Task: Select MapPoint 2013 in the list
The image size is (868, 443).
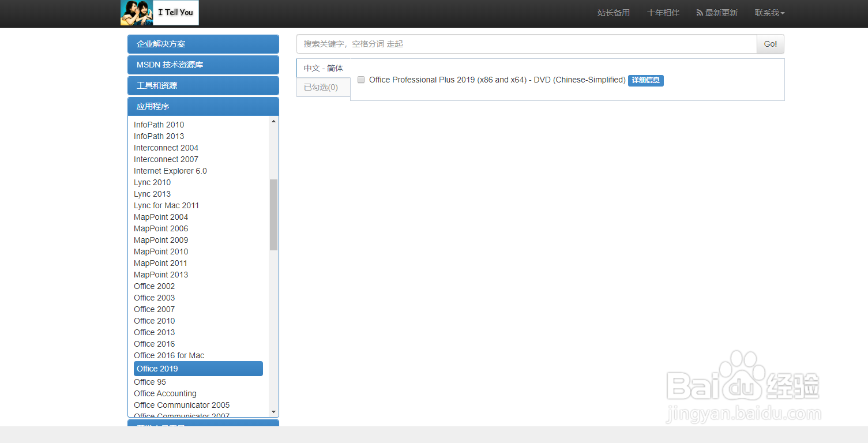Action: [x=161, y=275]
